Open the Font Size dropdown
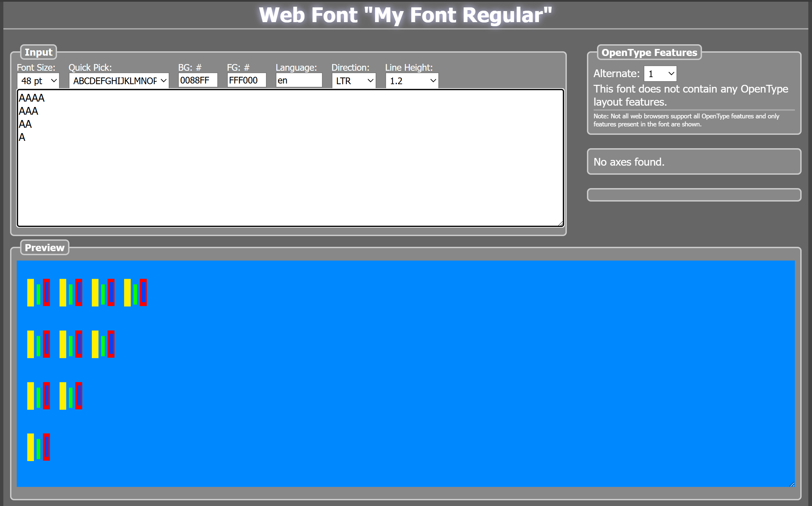 [x=38, y=81]
